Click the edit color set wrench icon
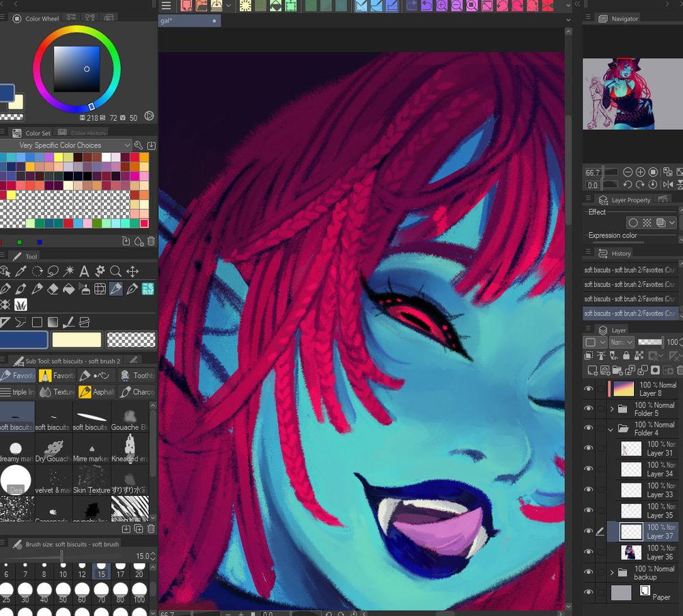 (x=139, y=145)
